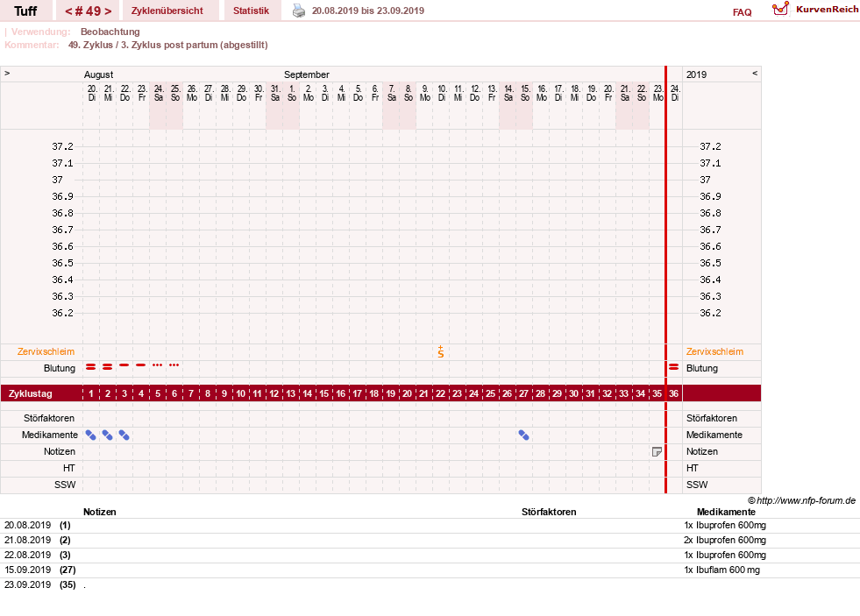Click the Notizen row label on the left

(60, 451)
